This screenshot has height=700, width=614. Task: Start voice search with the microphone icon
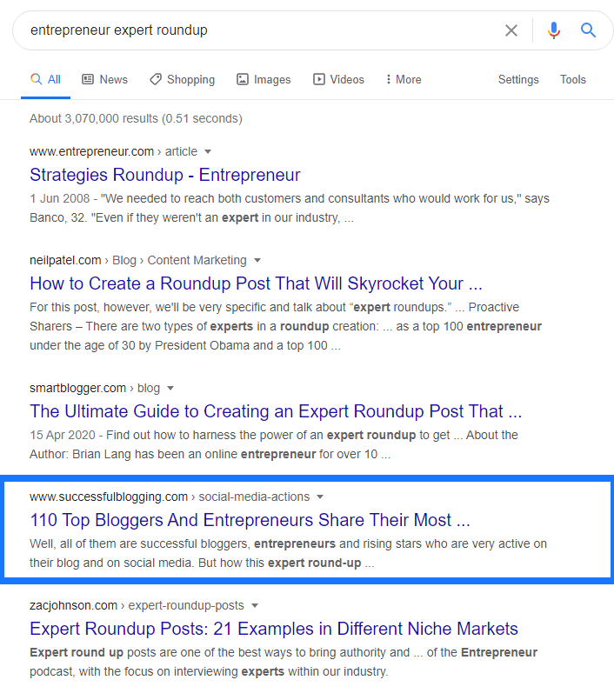(x=554, y=30)
